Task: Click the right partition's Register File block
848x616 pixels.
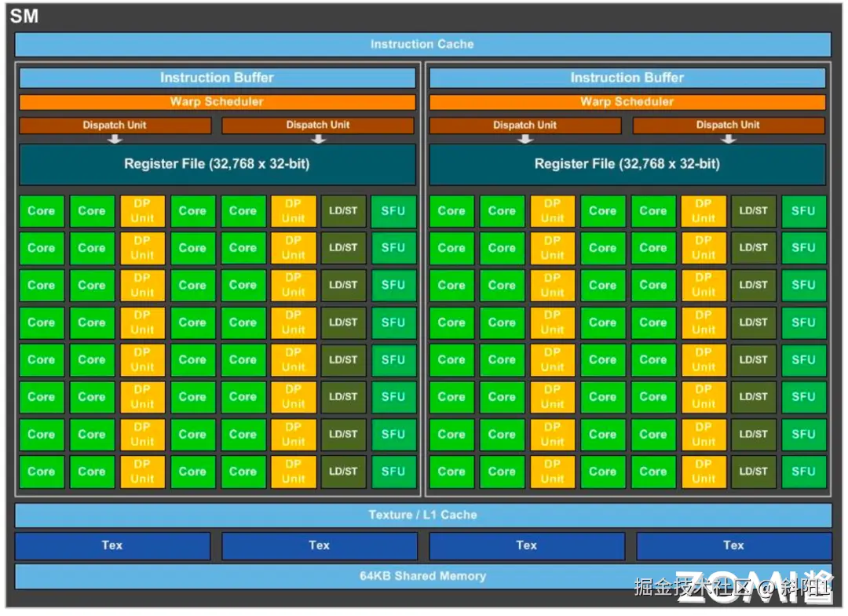Action: [627, 164]
